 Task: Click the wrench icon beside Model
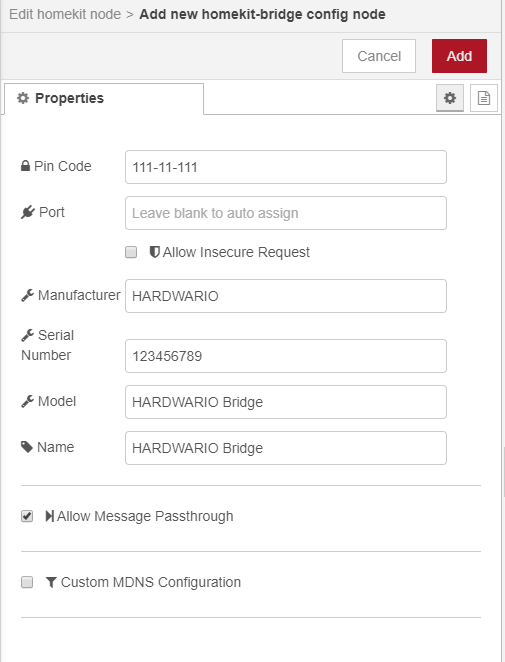pos(27,402)
